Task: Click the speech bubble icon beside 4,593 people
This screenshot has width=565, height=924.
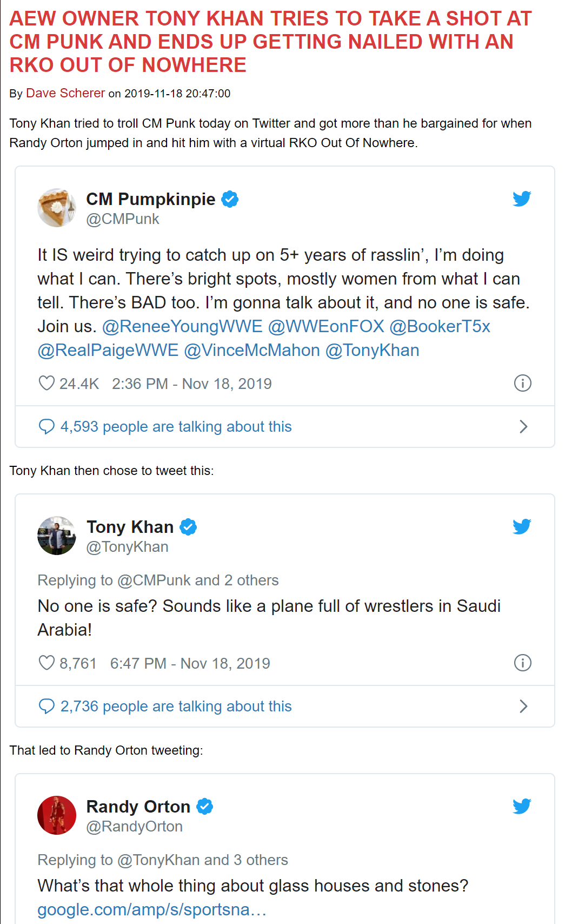Action: [47, 427]
